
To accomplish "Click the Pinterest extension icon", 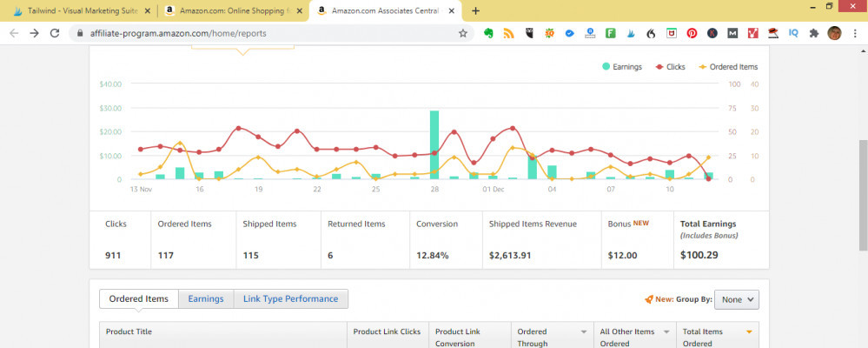I will [x=692, y=33].
